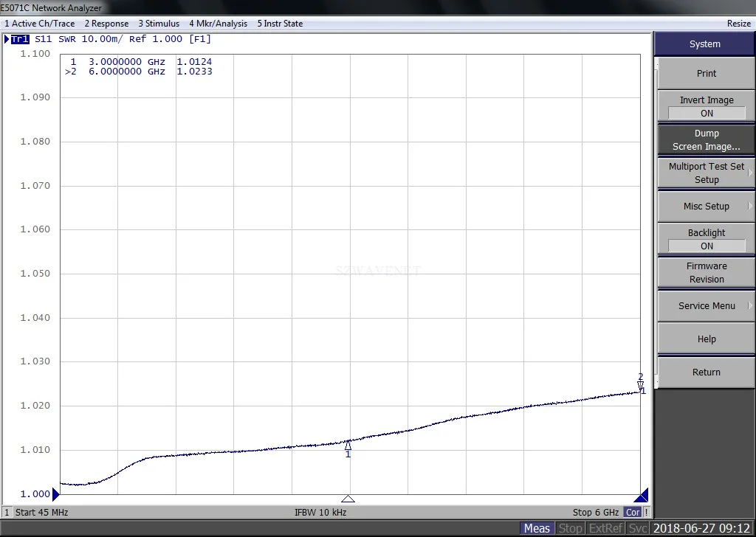This screenshot has width=756, height=537.
Task: Click marker 2 readout 6.0000000 GHz row
Action: (x=138, y=72)
